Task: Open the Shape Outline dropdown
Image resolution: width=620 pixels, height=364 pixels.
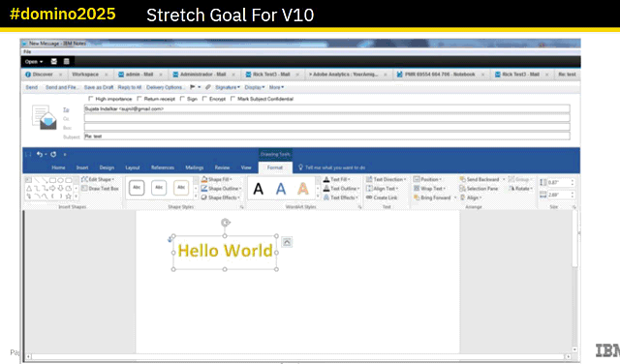Action: click(x=221, y=189)
